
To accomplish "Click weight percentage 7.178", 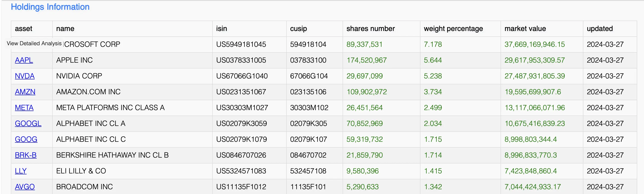I will (433, 45).
